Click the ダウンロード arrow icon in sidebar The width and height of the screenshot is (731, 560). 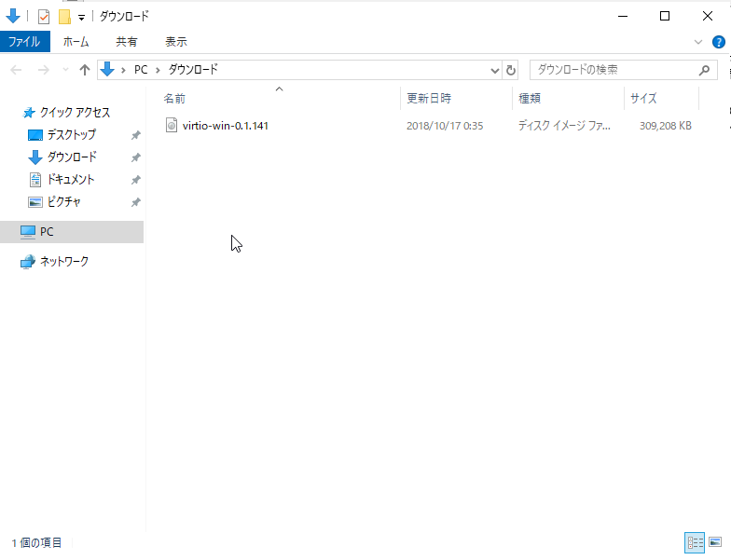click(x=35, y=157)
